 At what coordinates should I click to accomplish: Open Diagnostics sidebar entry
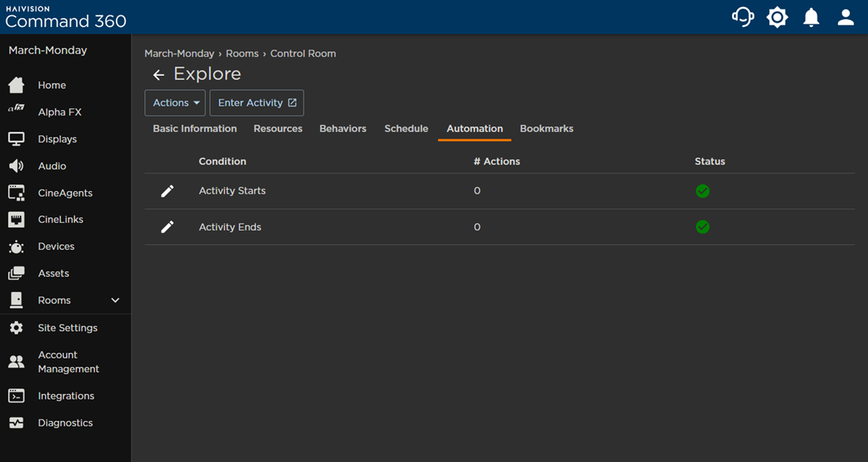65,423
